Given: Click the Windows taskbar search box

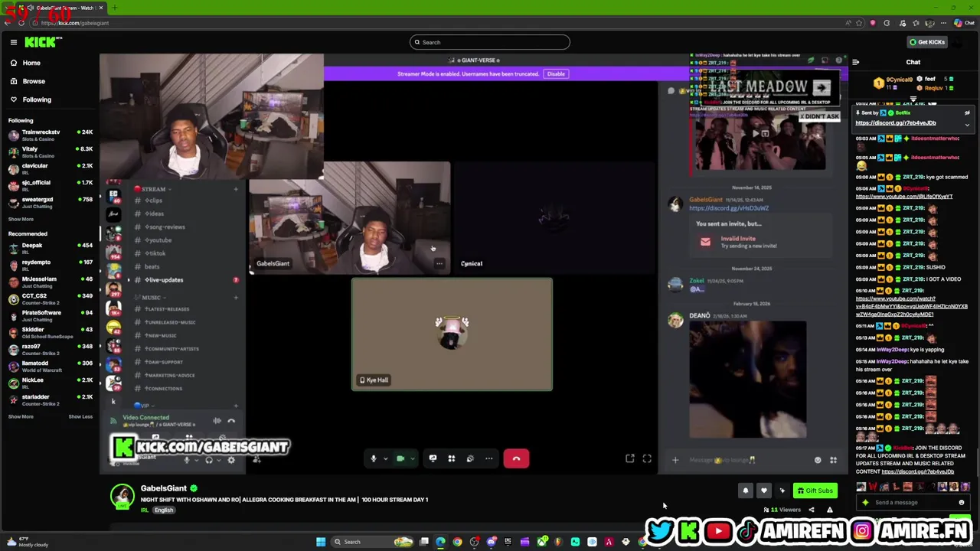Looking at the screenshot, I should pyautogui.click(x=373, y=542).
